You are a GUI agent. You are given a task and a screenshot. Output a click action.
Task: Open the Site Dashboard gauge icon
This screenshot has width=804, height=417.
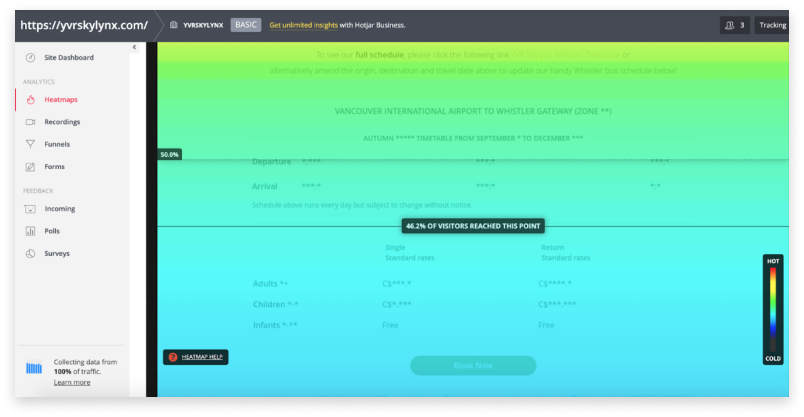pyautogui.click(x=30, y=58)
